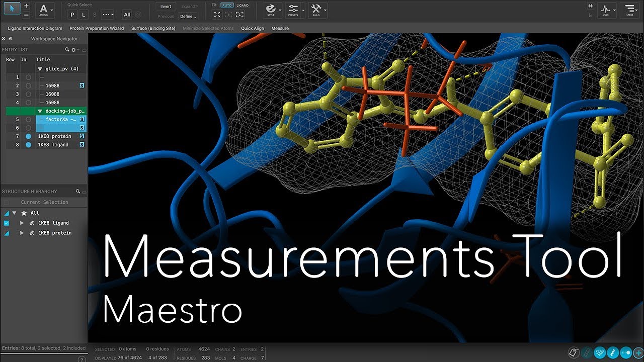Click the fit-to-screen expand arrows icon
This screenshot has width=644, height=362.
click(217, 15)
